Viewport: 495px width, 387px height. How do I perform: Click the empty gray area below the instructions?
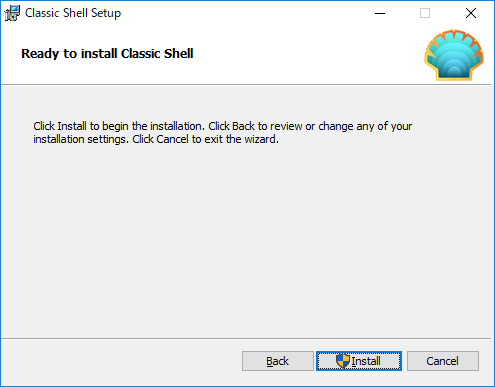(x=246, y=240)
